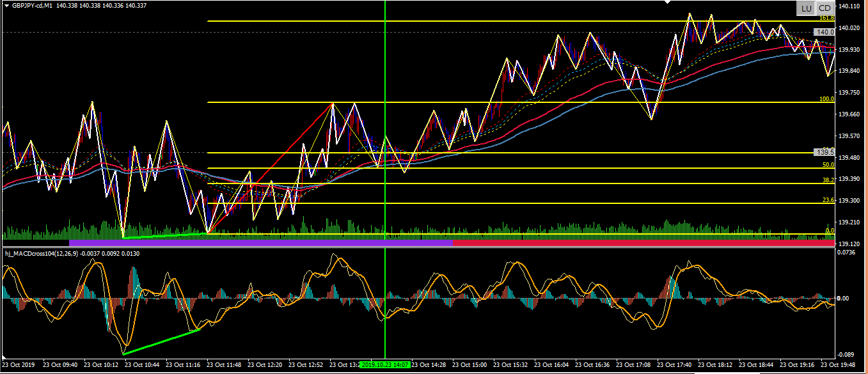Click the 23 Oct 17:40 time axis label
Image resolution: width=868 pixels, height=374 pixels.
[x=675, y=365]
